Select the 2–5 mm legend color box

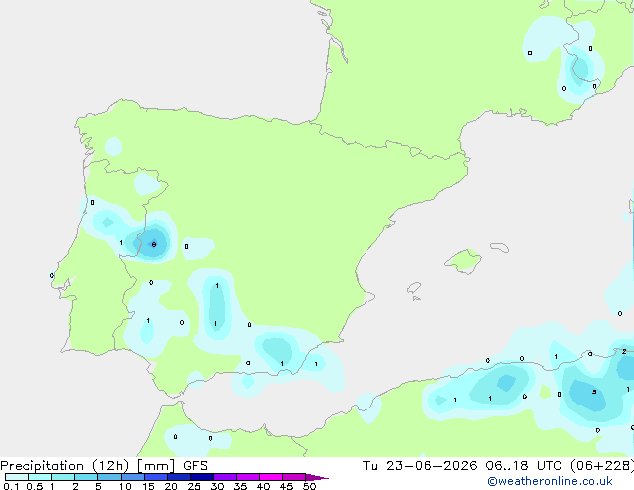pyautogui.click(x=86, y=477)
